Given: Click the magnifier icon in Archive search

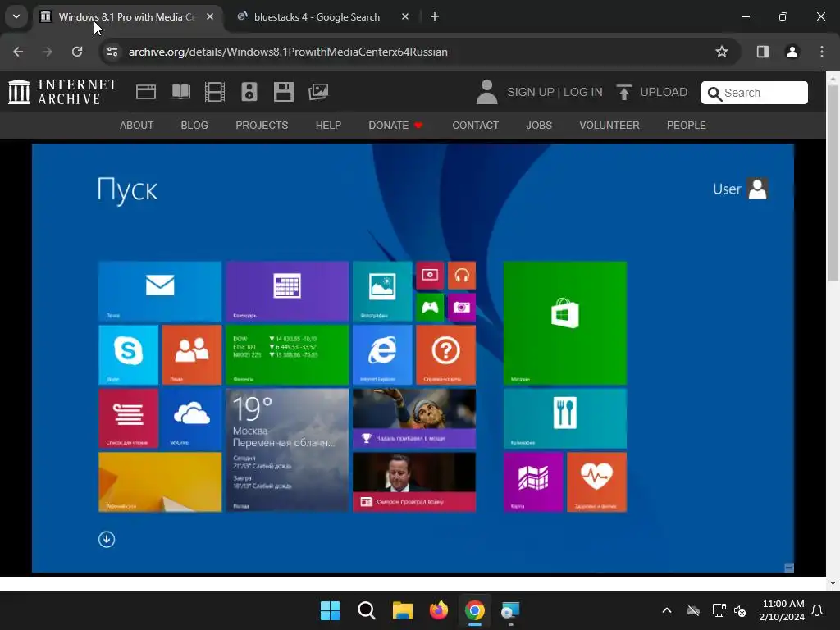Looking at the screenshot, I should [x=714, y=94].
